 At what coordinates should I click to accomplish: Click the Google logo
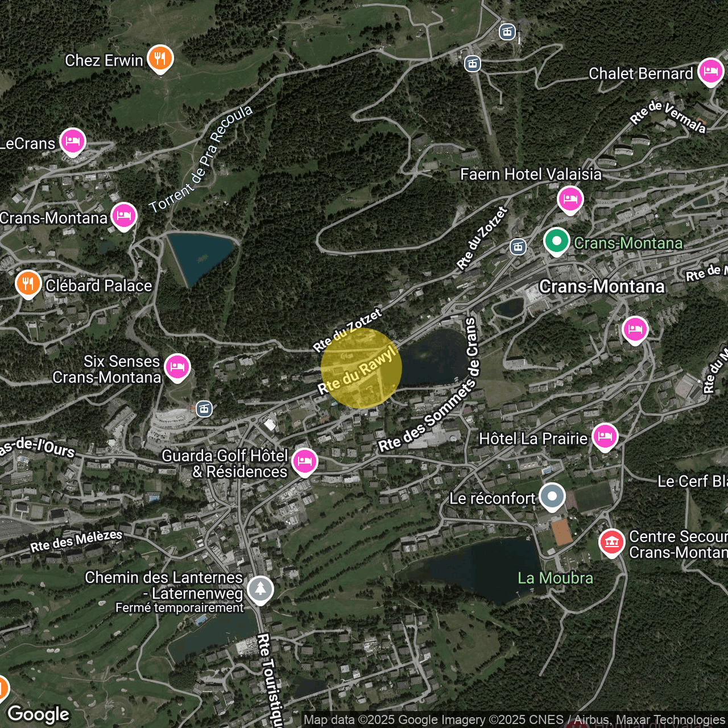coord(39,714)
